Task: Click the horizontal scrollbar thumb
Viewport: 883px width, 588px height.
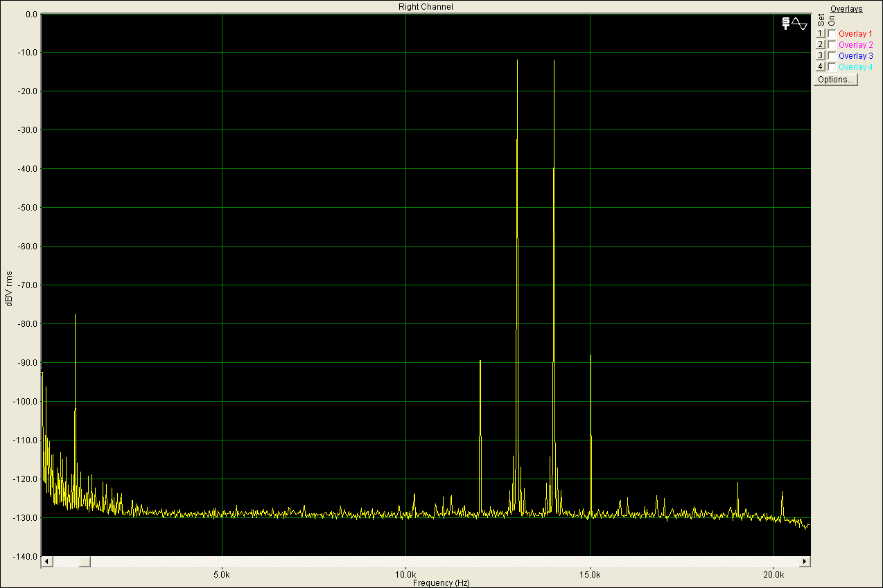Action: 84,561
